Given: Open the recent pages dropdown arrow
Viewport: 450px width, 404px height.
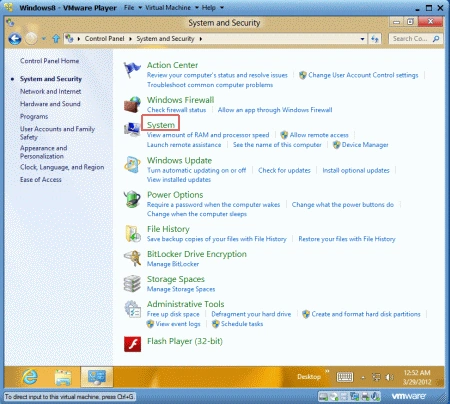Looking at the screenshot, I should [x=44, y=39].
